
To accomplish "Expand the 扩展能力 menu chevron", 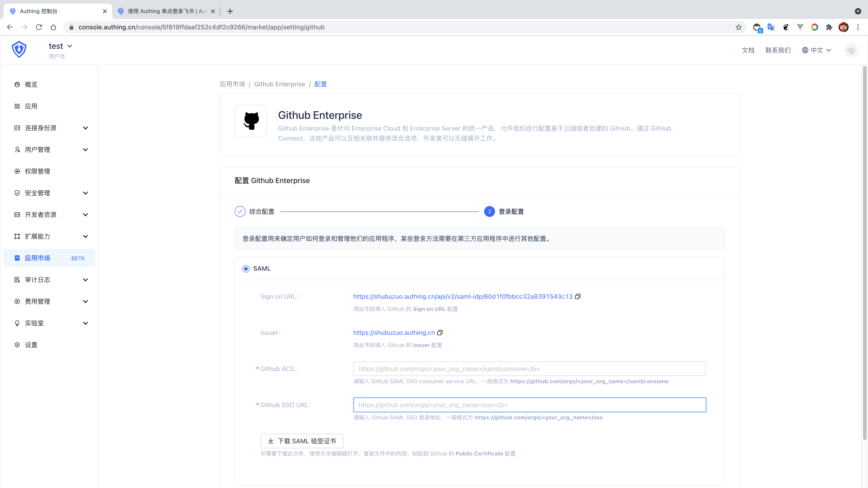I will [x=86, y=236].
